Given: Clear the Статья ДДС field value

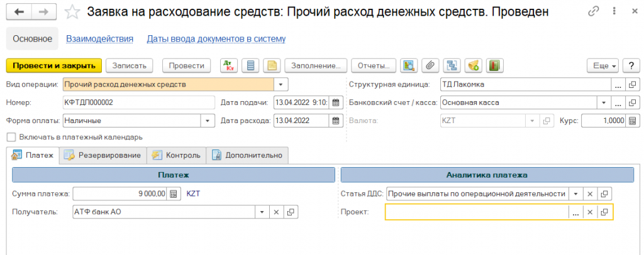Looking at the screenshot, I should point(590,194).
